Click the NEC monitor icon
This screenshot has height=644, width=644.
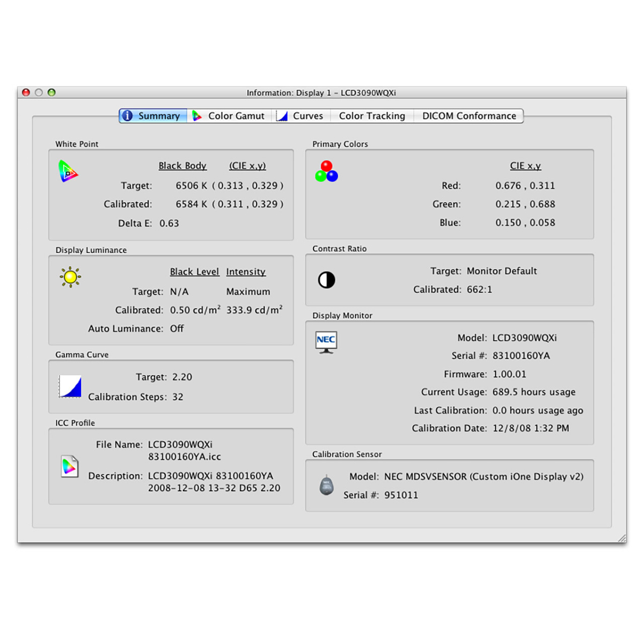[x=326, y=342]
